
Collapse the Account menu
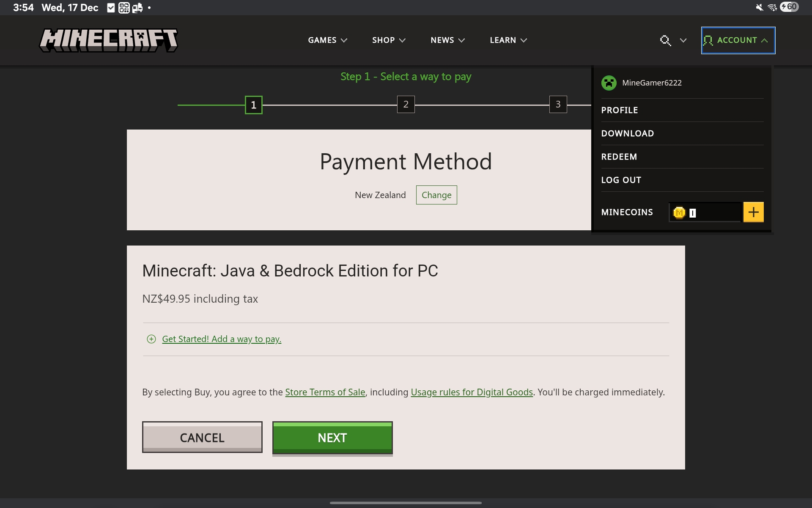[738, 40]
